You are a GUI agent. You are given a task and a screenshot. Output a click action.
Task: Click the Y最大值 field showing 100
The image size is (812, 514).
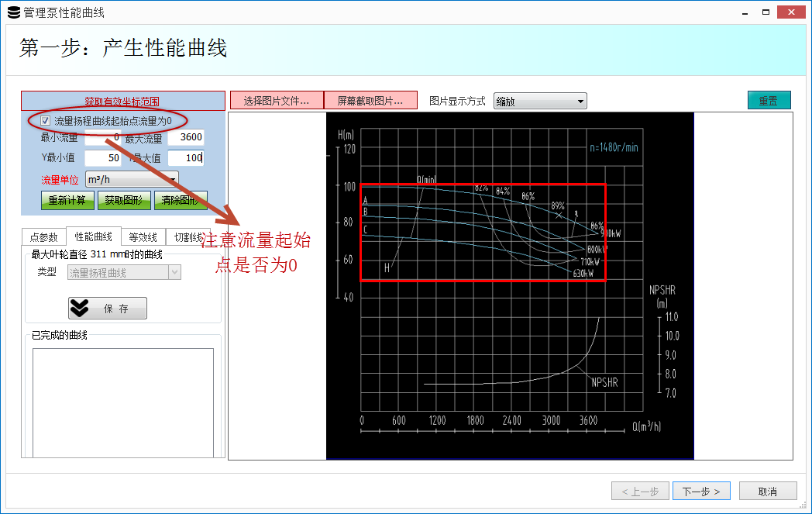[186, 157]
